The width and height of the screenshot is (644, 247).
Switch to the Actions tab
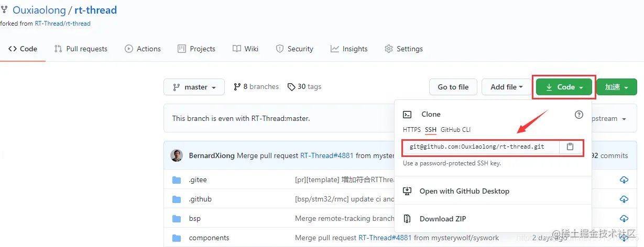click(143, 49)
